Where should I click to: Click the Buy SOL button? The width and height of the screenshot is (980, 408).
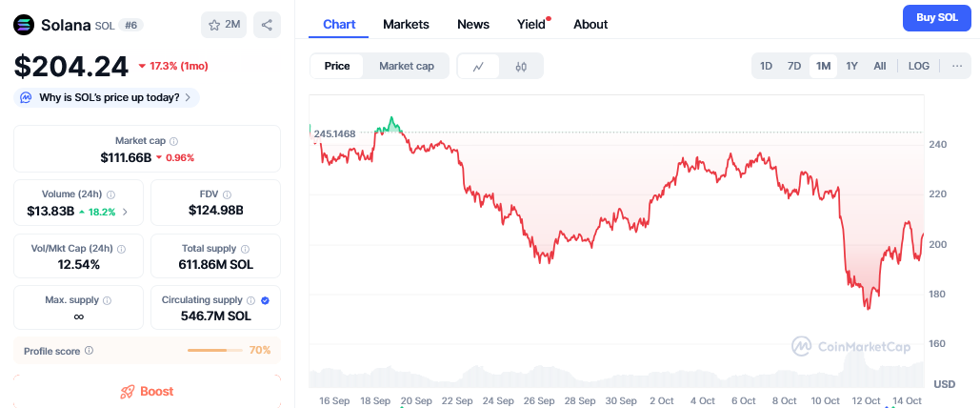point(936,18)
